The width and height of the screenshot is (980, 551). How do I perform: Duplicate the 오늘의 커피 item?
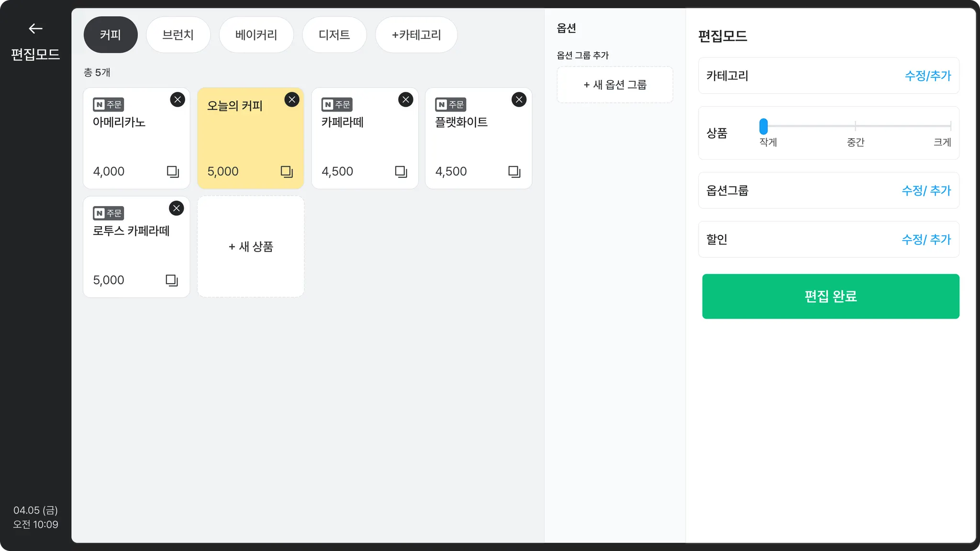(287, 172)
